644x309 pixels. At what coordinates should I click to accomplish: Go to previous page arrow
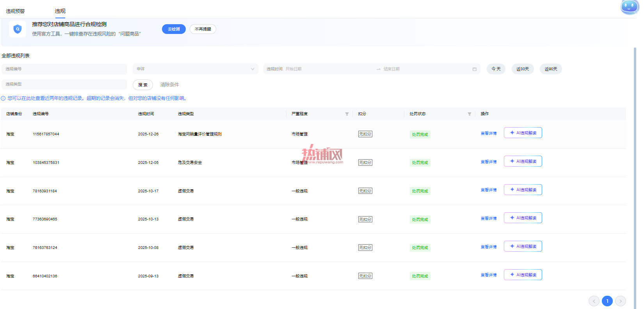594,301
